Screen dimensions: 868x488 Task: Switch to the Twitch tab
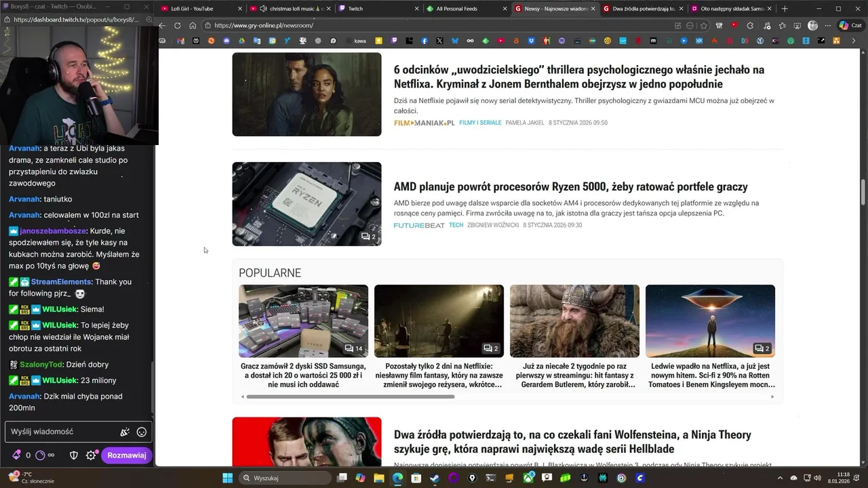(x=380, y=9)
